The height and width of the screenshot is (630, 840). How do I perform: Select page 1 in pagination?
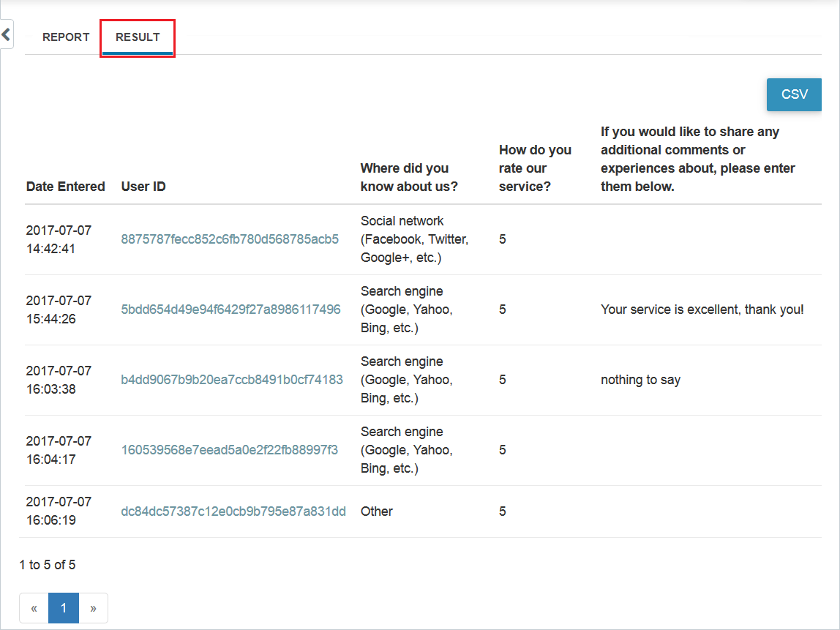(x=64, y=608)
